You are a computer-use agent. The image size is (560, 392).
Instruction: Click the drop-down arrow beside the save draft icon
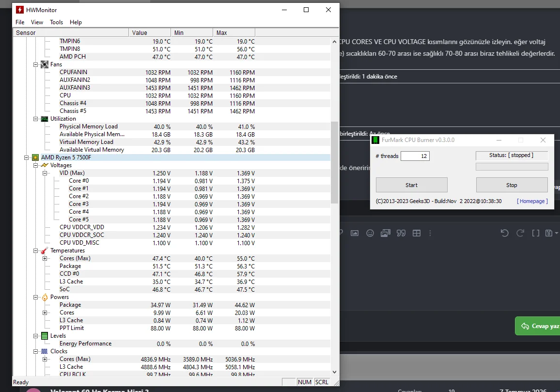[557, 234]
